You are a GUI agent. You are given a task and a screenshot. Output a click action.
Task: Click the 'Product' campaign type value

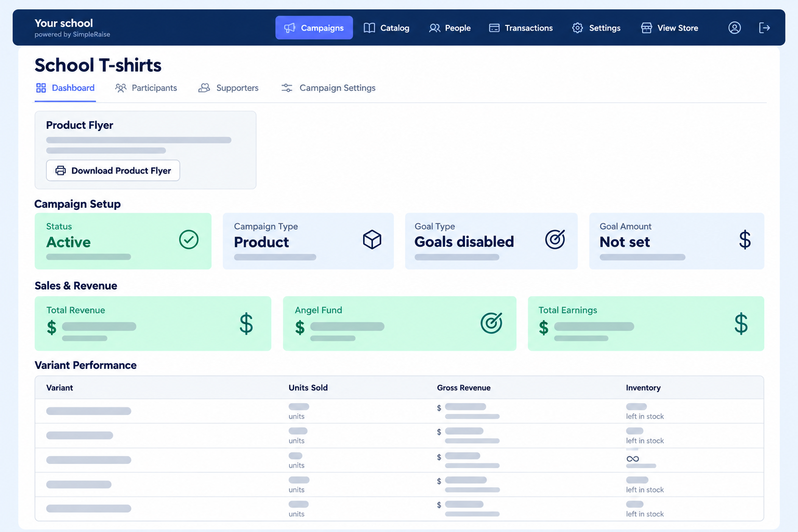click(x=261, y=242)
